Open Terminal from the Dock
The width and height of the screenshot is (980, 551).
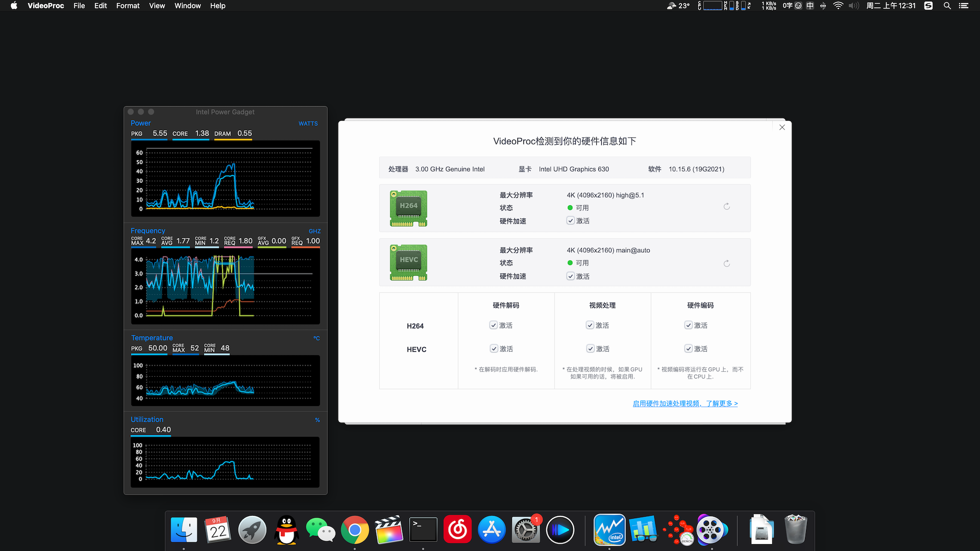[423, 530]
